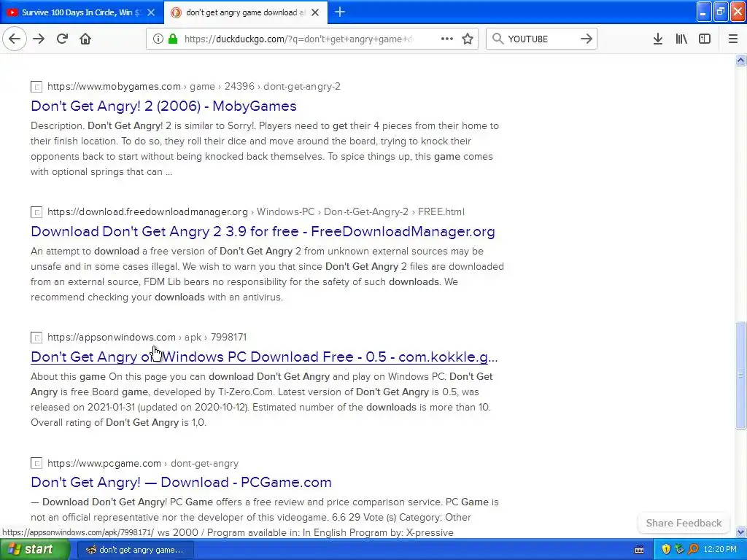Bookmark this page with the star icon
The width and height of the screenshot is (747, 560).
468,39
